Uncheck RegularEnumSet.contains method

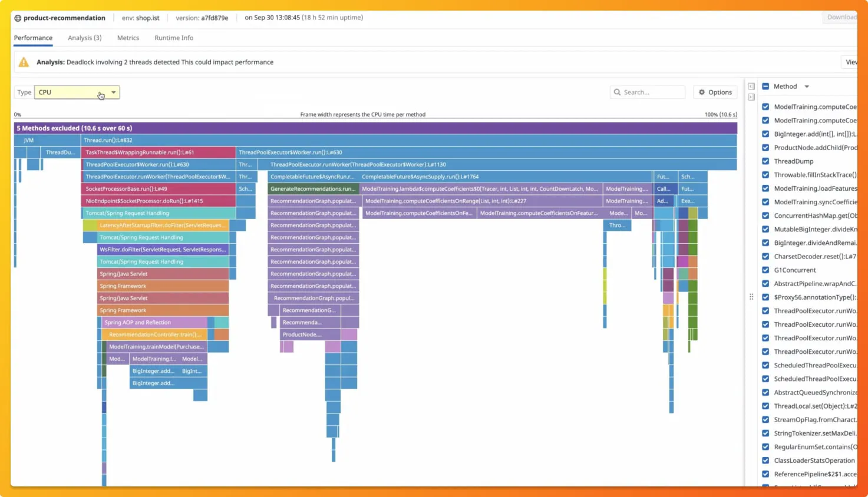point(765,446)
